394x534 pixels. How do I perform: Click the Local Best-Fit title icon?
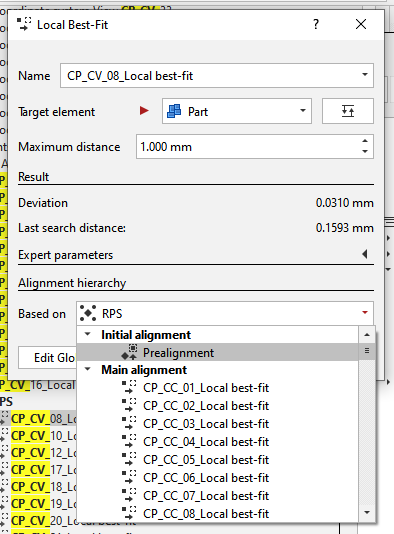click(24, 24)
